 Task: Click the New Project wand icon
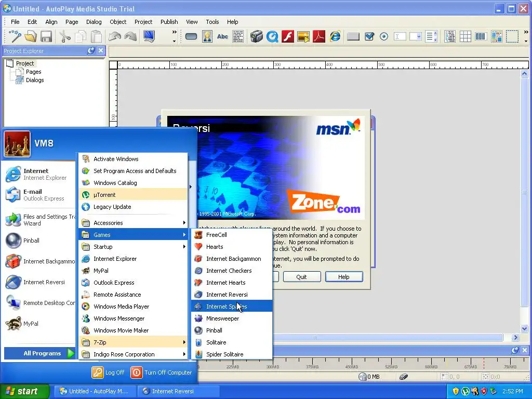tap(15, 36)
